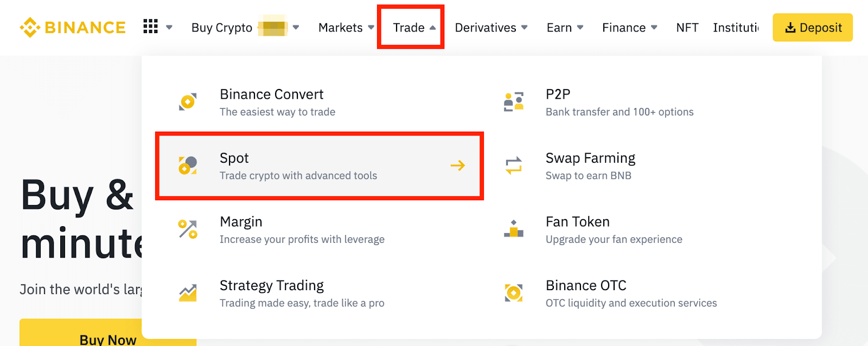
Task: Open the apps grid icon
Action: pyautogui.click(x=150, y=27)
